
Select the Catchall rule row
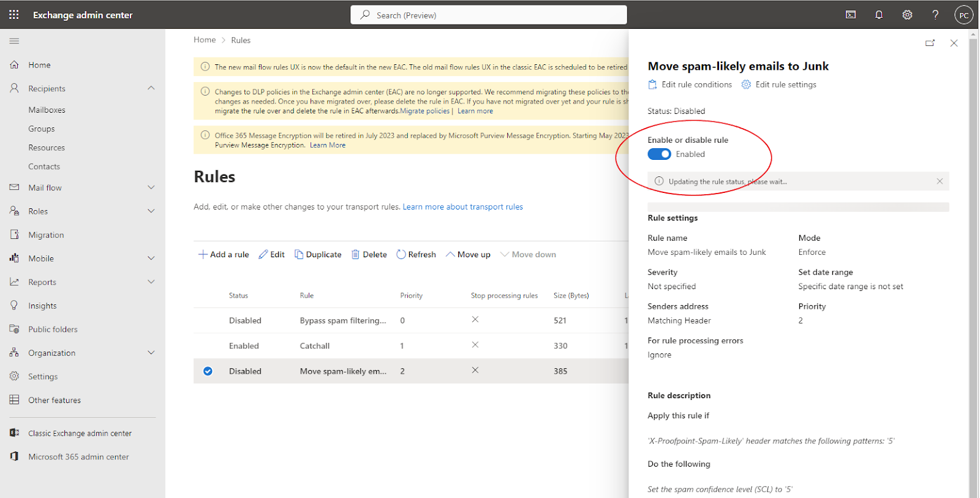pyautogui.click(x=411, y=345)
